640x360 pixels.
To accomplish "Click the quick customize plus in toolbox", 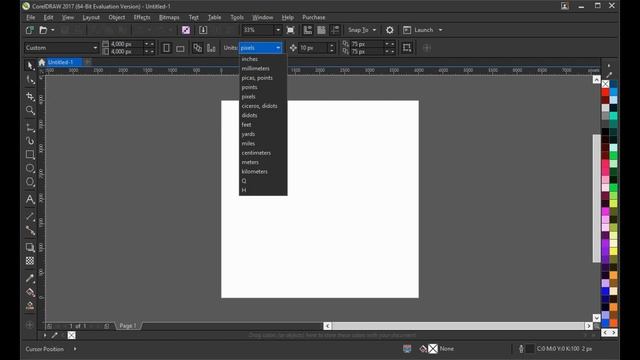I will tap(29, 325).
